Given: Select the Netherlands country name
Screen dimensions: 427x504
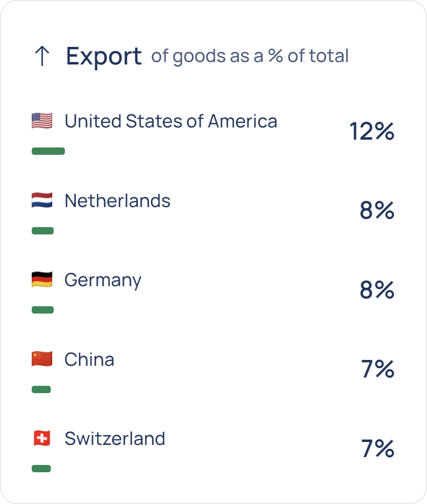Looking at the screenshot, I should (x=118, y=201).
